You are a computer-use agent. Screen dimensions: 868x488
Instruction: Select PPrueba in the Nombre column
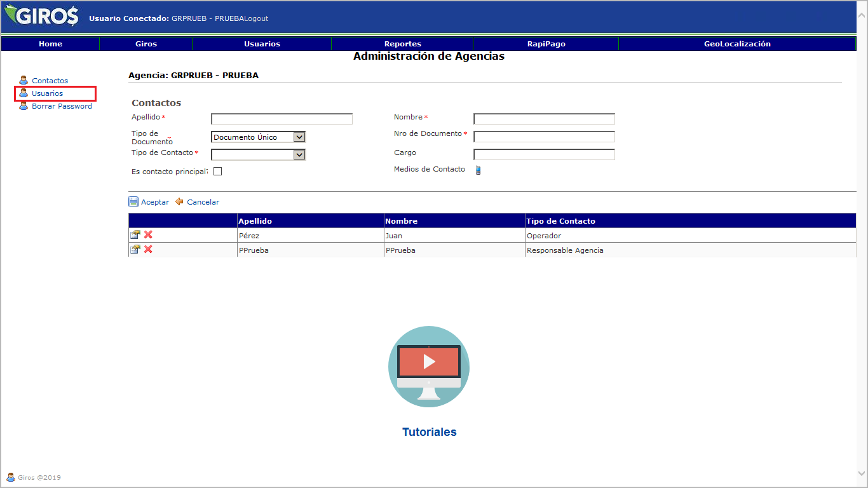tap(454, 250)
